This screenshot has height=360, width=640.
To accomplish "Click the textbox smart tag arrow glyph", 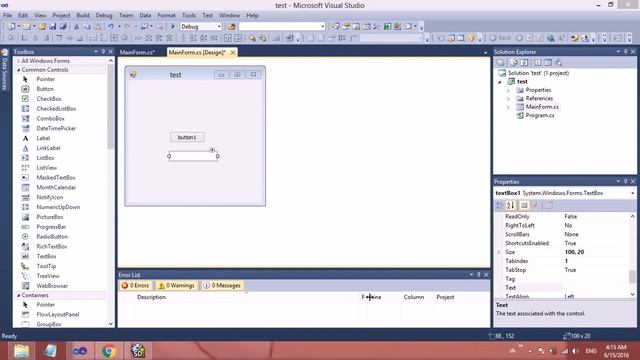I will pyautogui.click(x=212, y=150).
